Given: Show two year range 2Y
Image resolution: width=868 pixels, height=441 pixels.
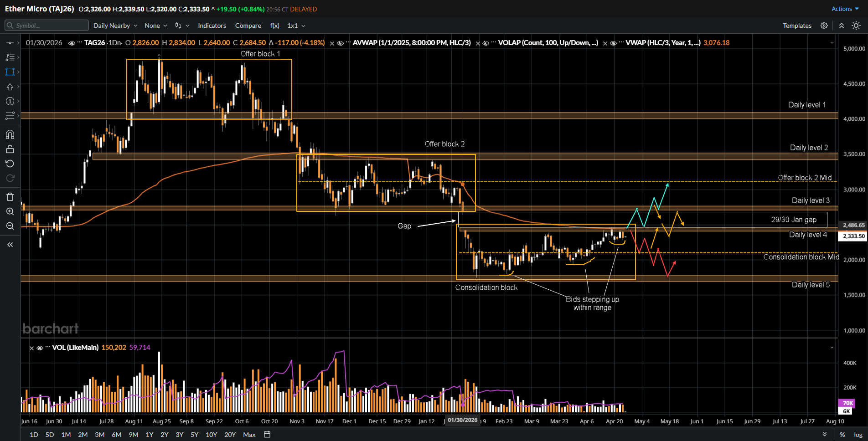Looking at the screenshot, I should (164, 435).
